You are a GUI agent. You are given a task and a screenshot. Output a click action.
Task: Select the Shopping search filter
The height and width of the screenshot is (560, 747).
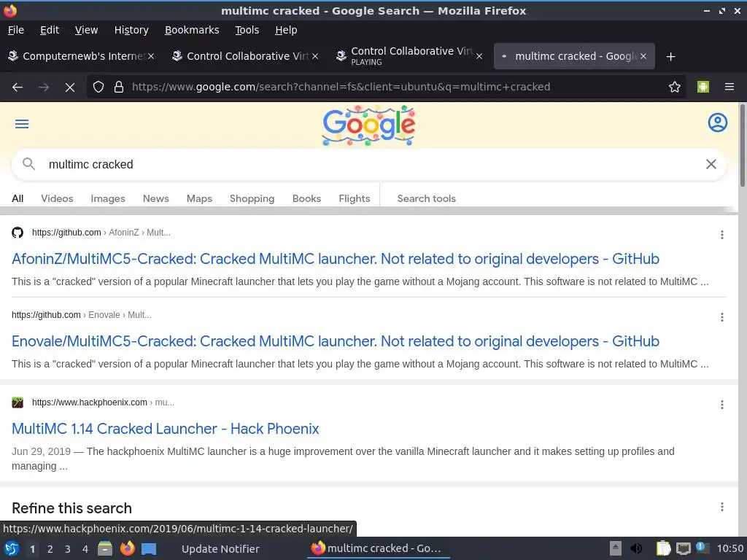click(x=252, y=198)
